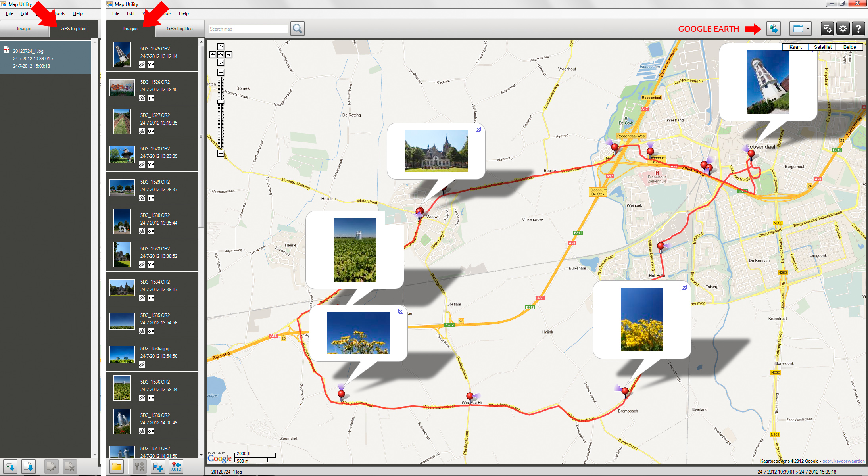Select GPS log files tab in map window

coord(180,29)
